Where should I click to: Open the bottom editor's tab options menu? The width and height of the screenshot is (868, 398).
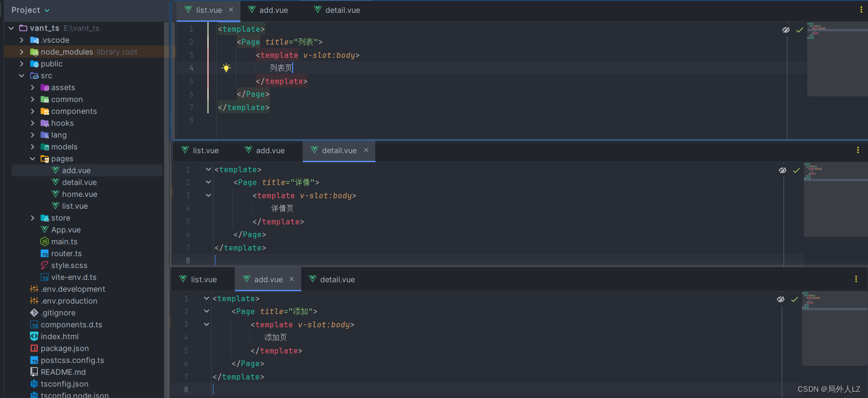click(856, 279)
